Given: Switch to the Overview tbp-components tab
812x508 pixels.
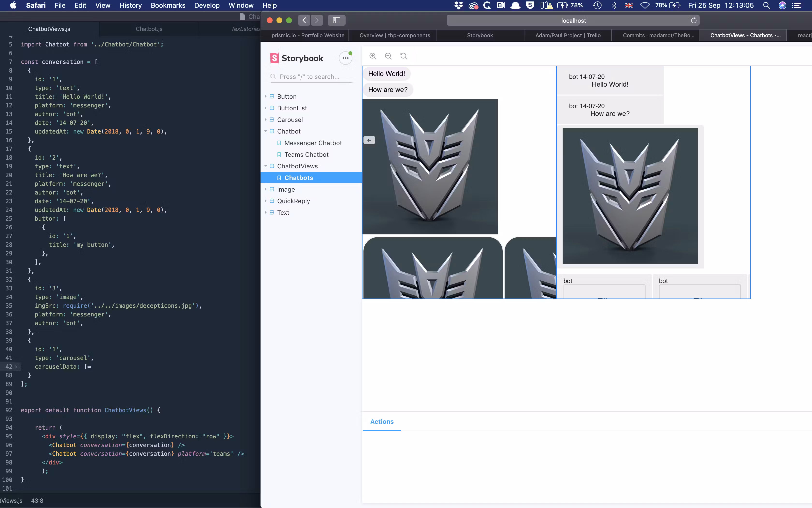Looking at the screenshot, I should pos(395,35).
